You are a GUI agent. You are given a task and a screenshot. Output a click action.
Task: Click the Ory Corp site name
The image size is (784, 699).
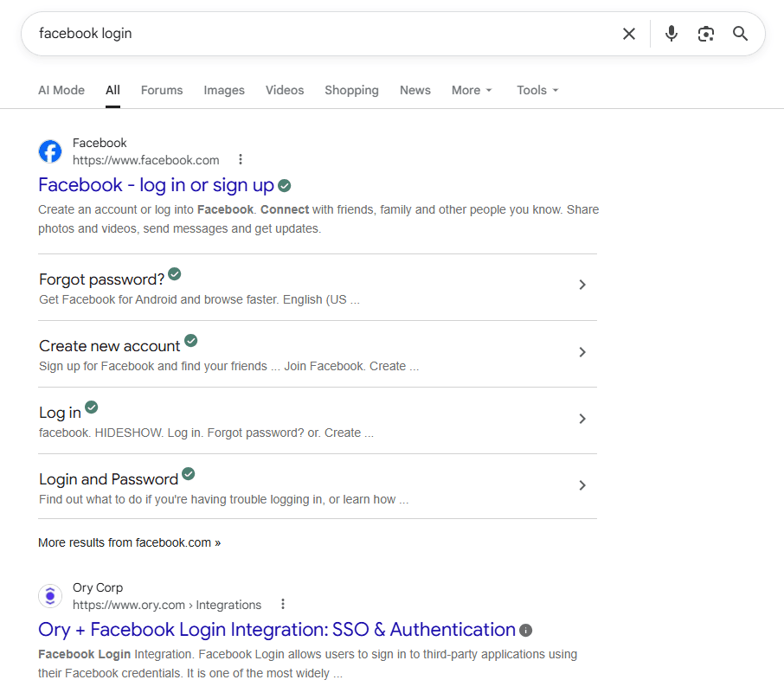click(98, 587)
